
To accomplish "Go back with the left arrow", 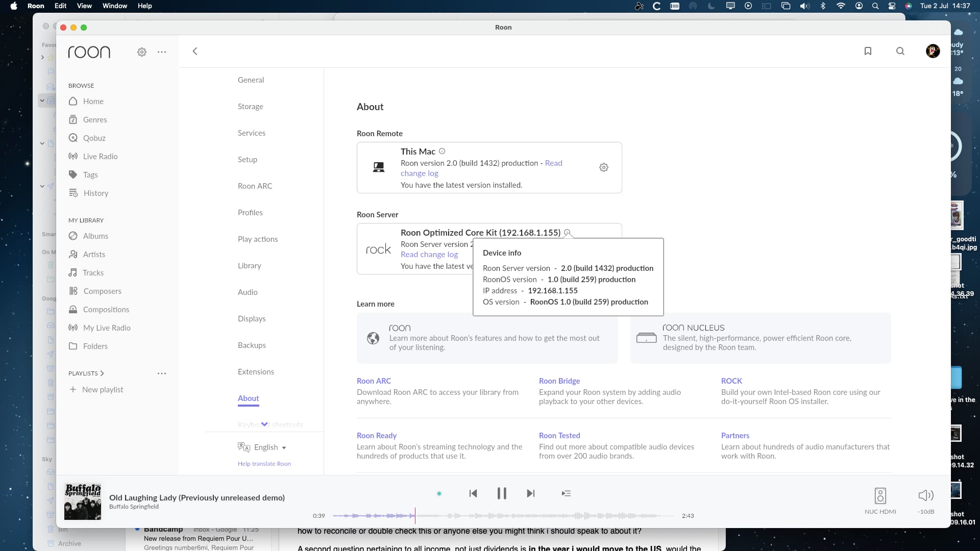I will pos(195,51).
